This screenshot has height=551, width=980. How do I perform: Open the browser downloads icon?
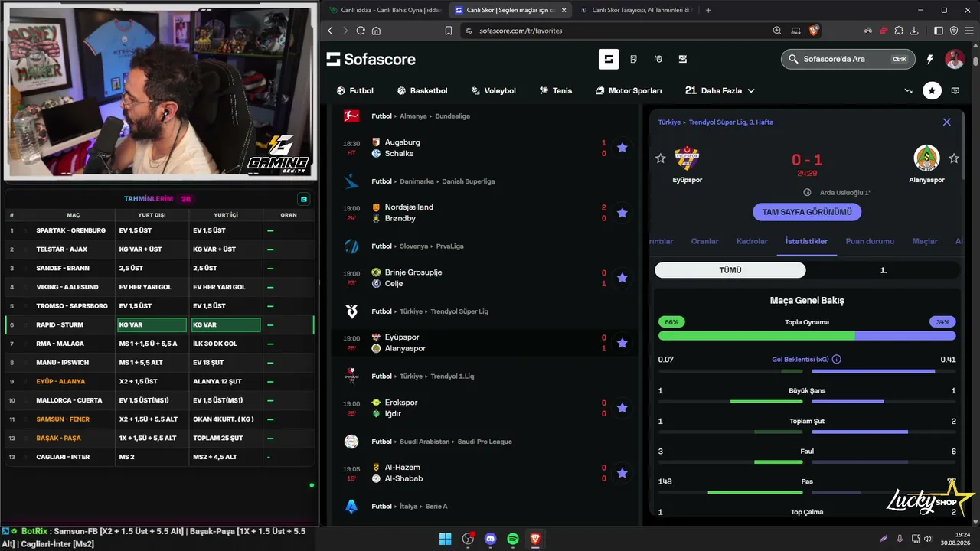pos(914,31)
